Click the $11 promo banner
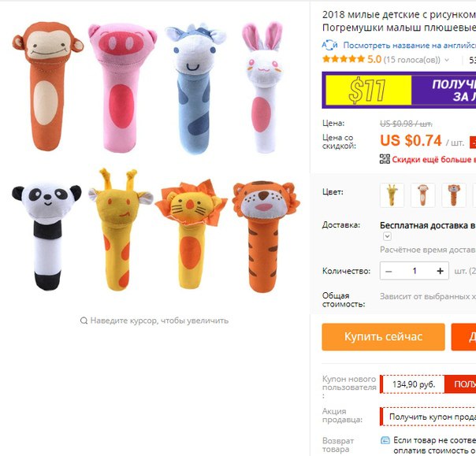The width and height of the screenshot is (476, 456). click(399, 90)
